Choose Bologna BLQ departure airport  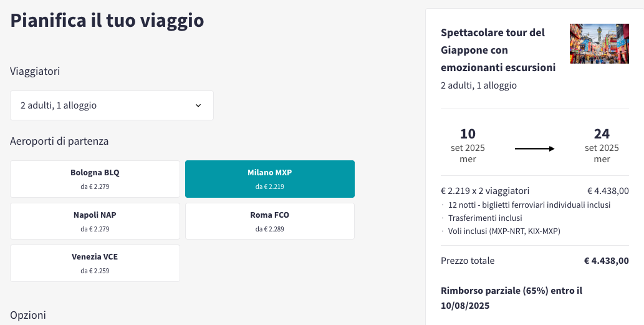[95, 179]
